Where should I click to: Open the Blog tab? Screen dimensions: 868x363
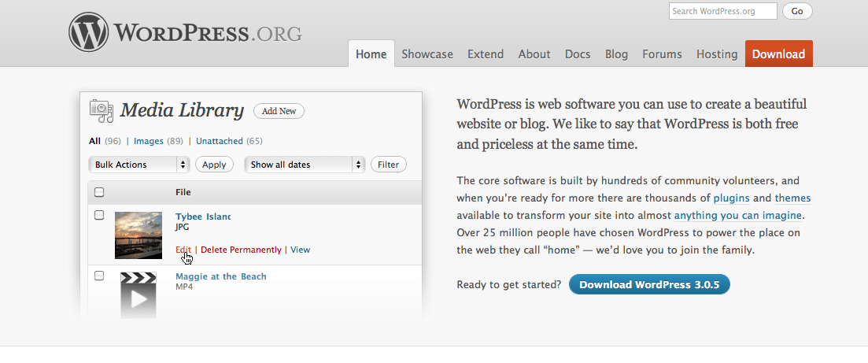click(x=616, y=54)
